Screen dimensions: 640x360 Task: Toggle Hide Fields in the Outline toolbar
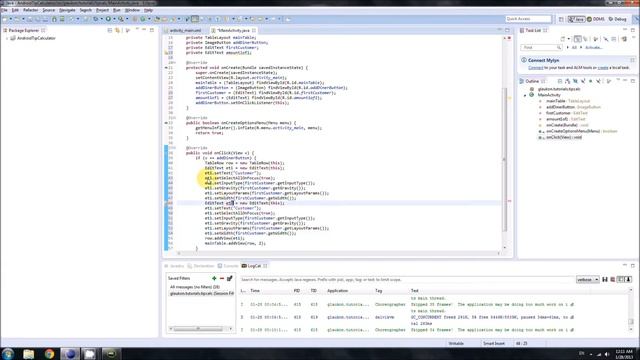[575, 81]
